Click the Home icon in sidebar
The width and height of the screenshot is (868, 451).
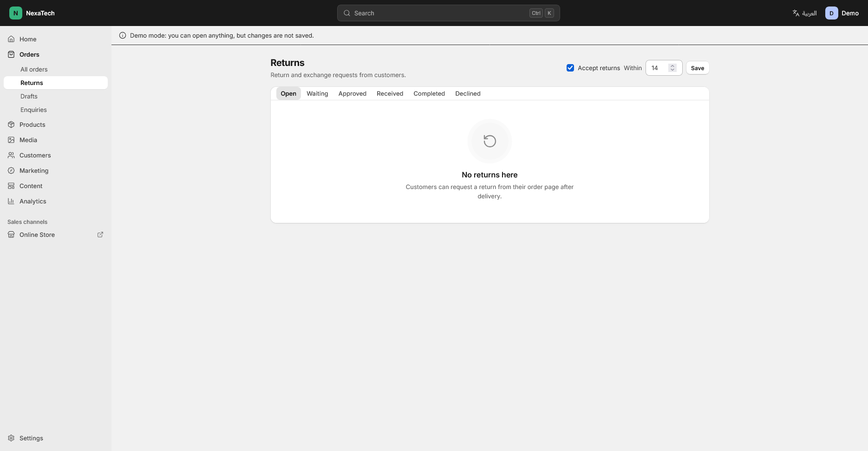[x=11, y=39]
